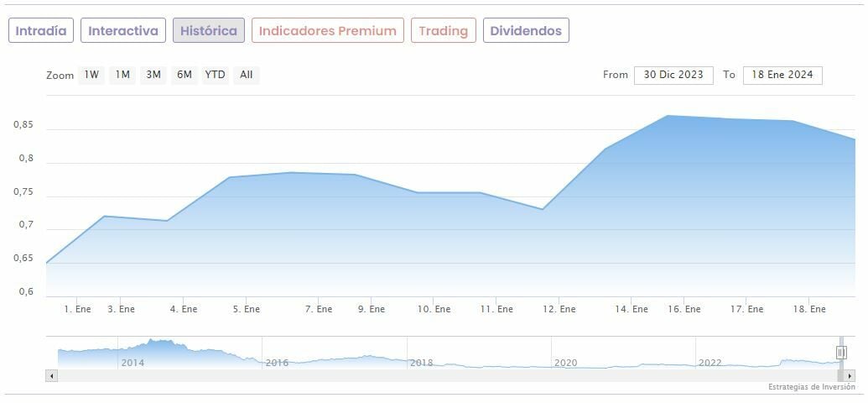Open the Estrategias de Inversión credit link

click(811, 387)
